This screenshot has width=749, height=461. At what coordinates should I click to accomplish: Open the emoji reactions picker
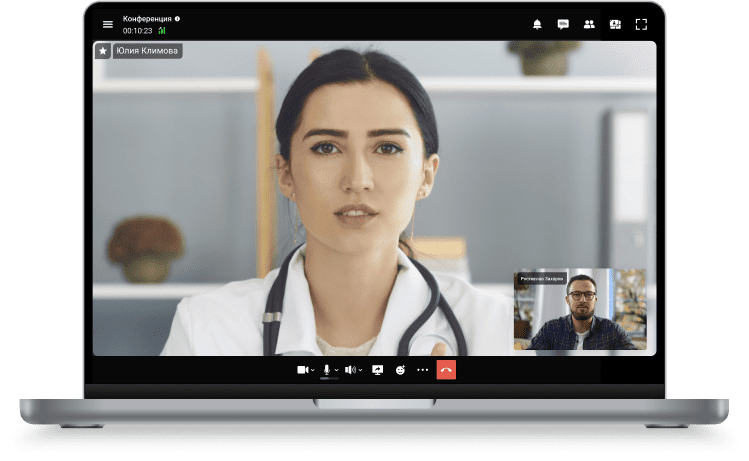tap(400, 370)
